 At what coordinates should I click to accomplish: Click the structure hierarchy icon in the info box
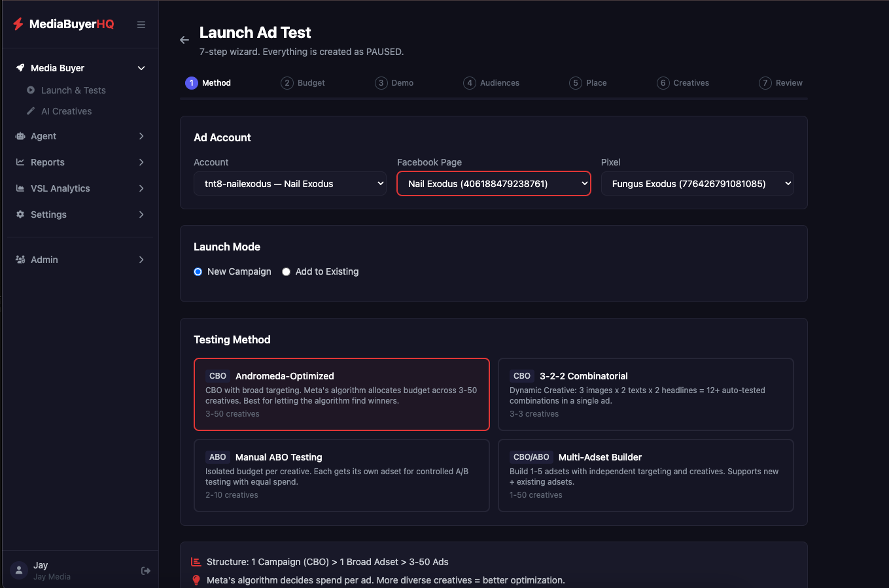click(x=196, y=562)
